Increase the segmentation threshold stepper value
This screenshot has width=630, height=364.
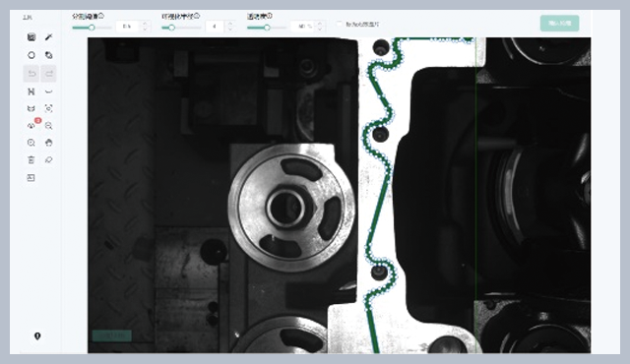pos(145,24)
